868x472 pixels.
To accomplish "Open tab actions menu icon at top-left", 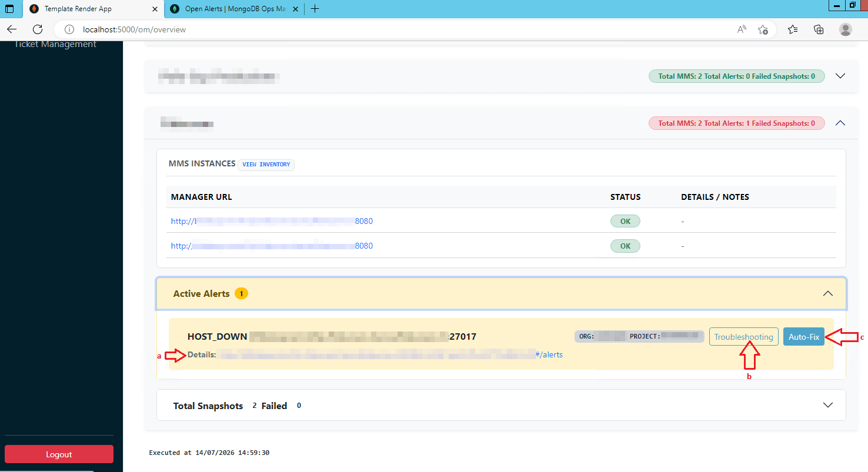I will [x=9, y=9].
